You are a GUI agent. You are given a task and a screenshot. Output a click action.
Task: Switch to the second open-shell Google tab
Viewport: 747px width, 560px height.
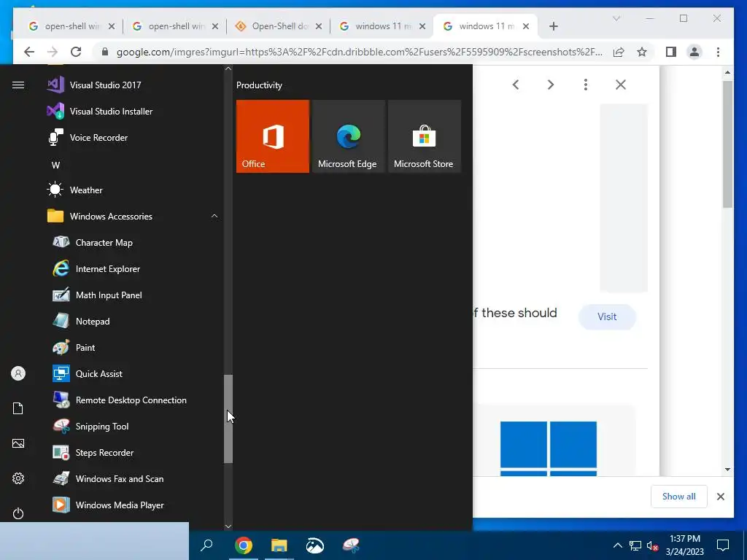click(x=175, y=26)
